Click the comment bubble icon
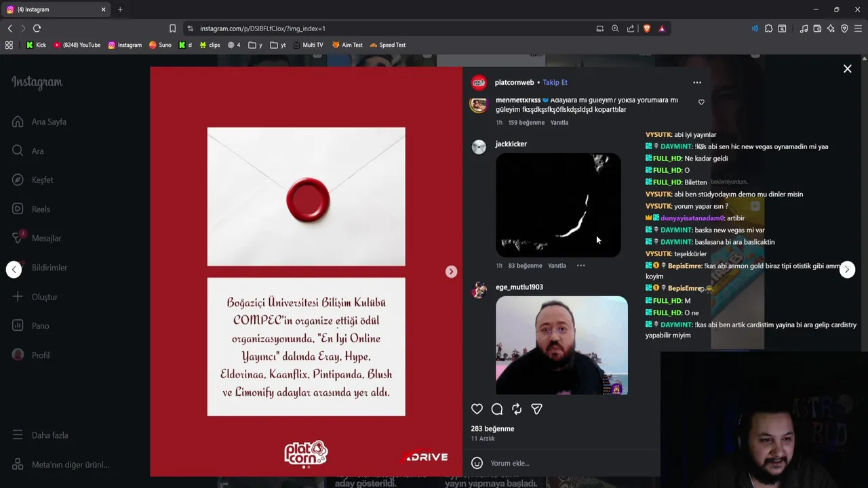868x488 pixels. coord(497,409)
